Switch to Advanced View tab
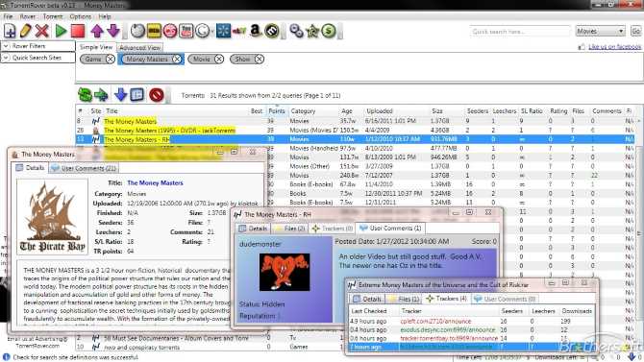The width and height of the screenshot is (644, 362). (139, 48)
